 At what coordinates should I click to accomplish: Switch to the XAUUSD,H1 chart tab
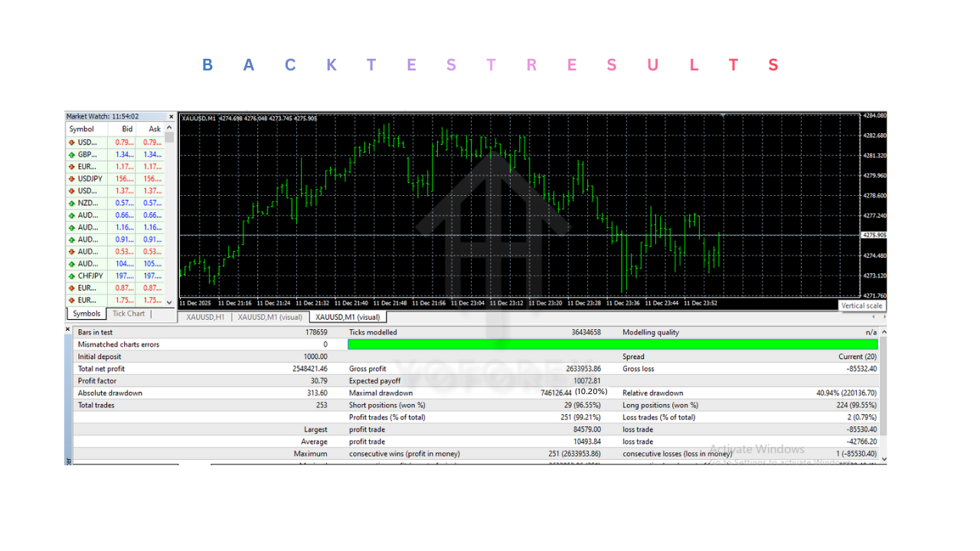coord(204,317)
